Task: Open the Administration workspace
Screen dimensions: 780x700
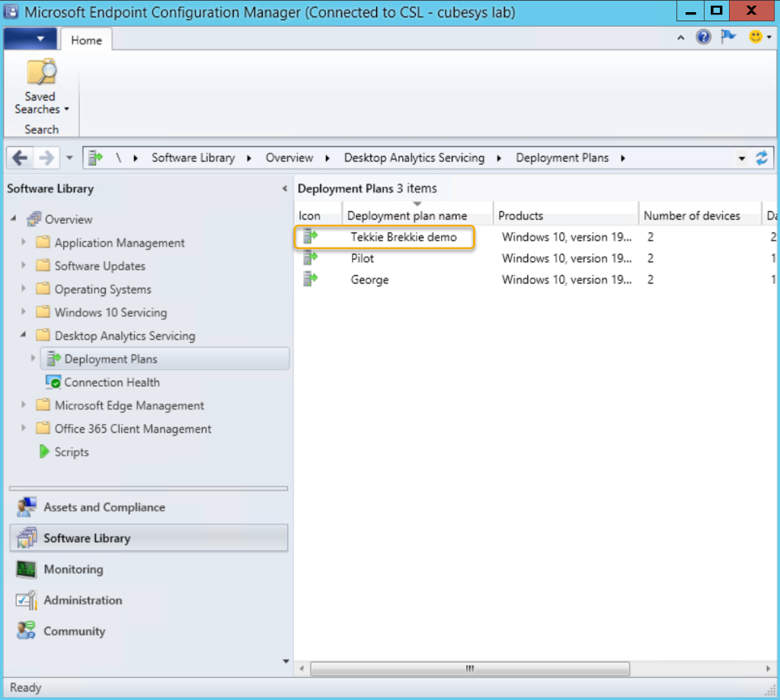Action: point(82,600)
